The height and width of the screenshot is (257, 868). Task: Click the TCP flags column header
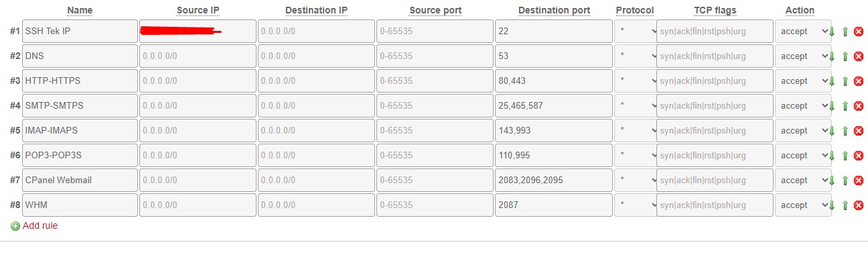coord(715,11)
